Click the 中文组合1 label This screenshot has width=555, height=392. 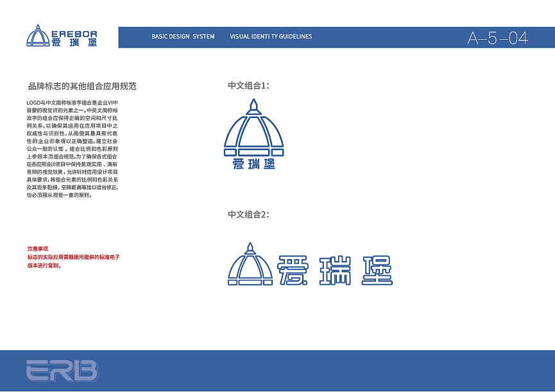tap(247, 83)
